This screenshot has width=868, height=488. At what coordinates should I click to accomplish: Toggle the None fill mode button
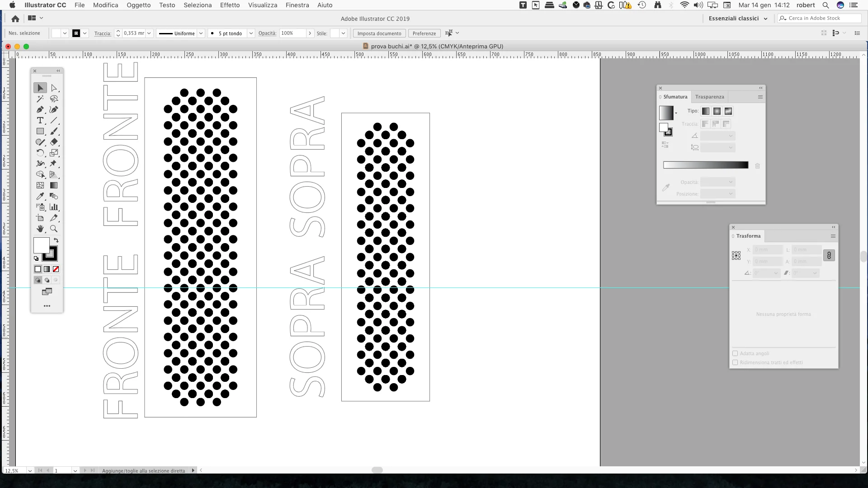click(56, 269)
